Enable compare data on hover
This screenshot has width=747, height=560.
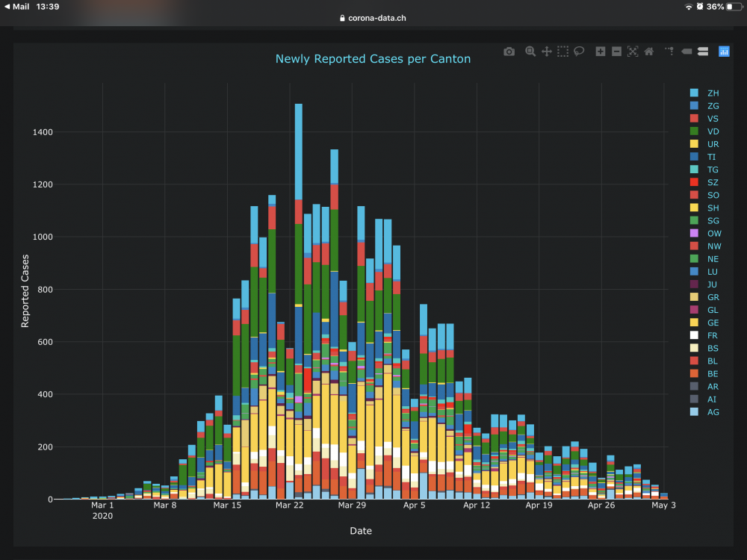703,52
